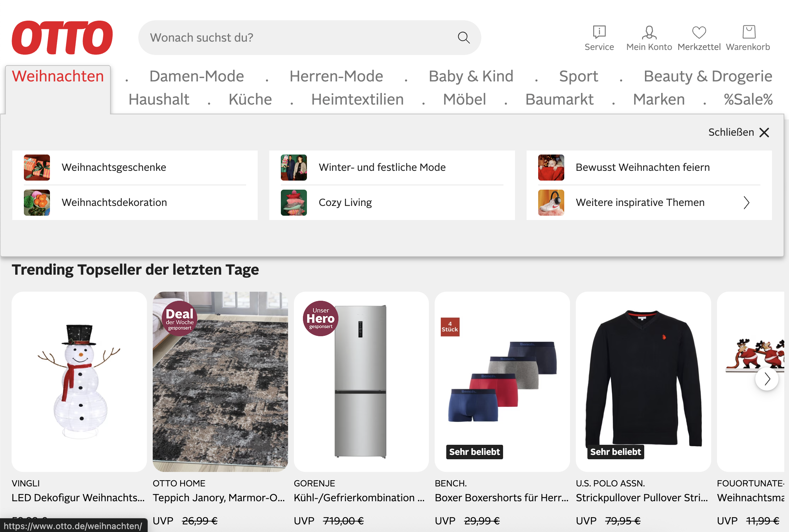Close the menu with Schließen
The width and height of the screenshot is (789, 532).
click(739, 132)
